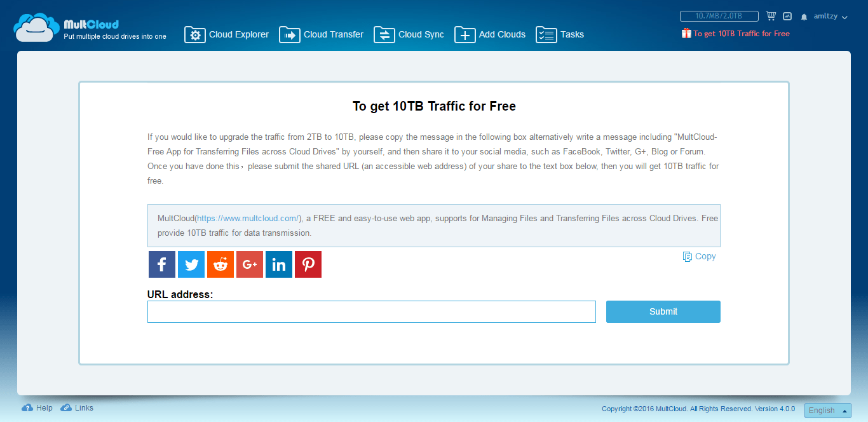The image size is (868, 422).
Task: Pin the message to Pinterest
Action: tap(308, 264)
